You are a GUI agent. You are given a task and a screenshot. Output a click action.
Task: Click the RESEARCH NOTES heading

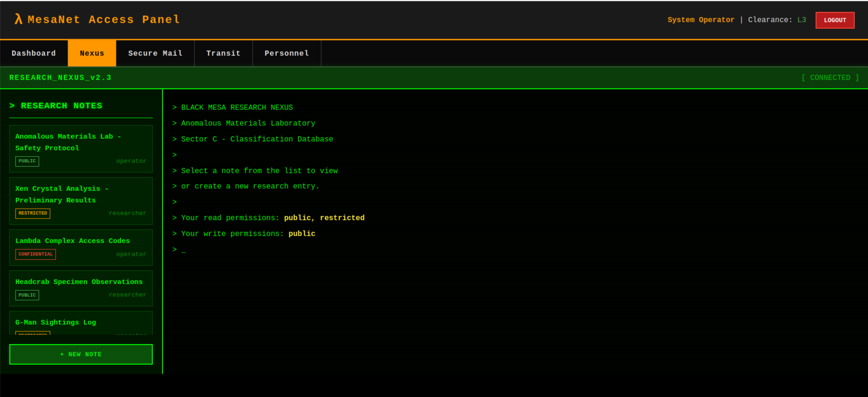[56, 106]
